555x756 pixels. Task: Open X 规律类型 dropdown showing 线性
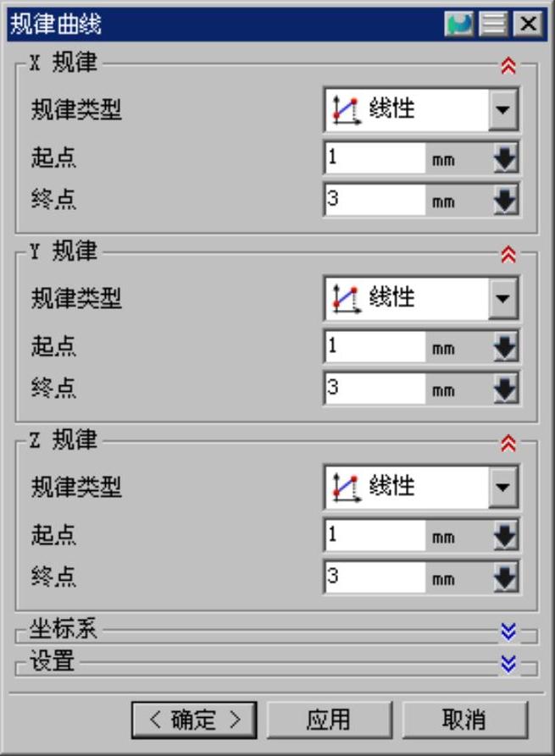tap(421, 109)
